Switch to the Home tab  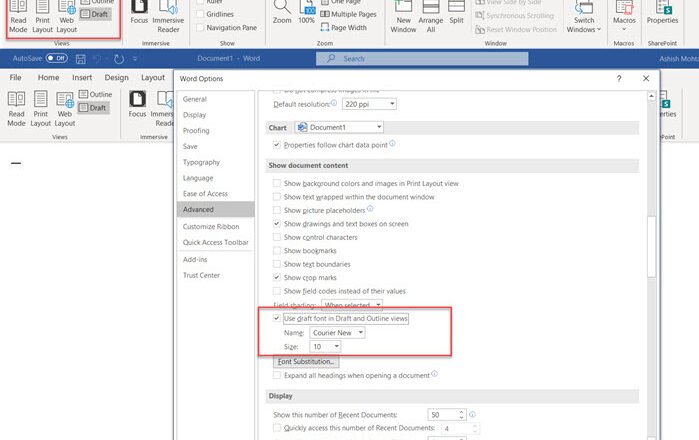49,78
